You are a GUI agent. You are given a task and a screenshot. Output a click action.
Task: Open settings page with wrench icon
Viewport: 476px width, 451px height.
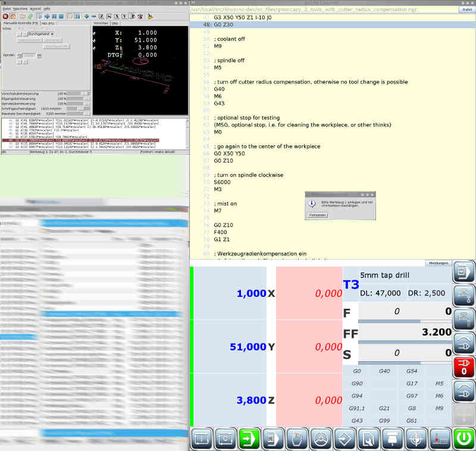(368, 439)
